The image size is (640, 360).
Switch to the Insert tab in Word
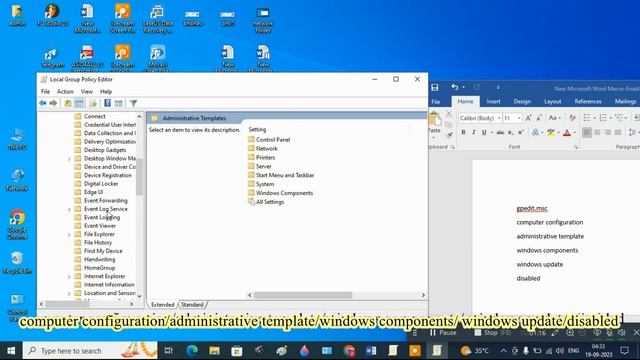493,101
